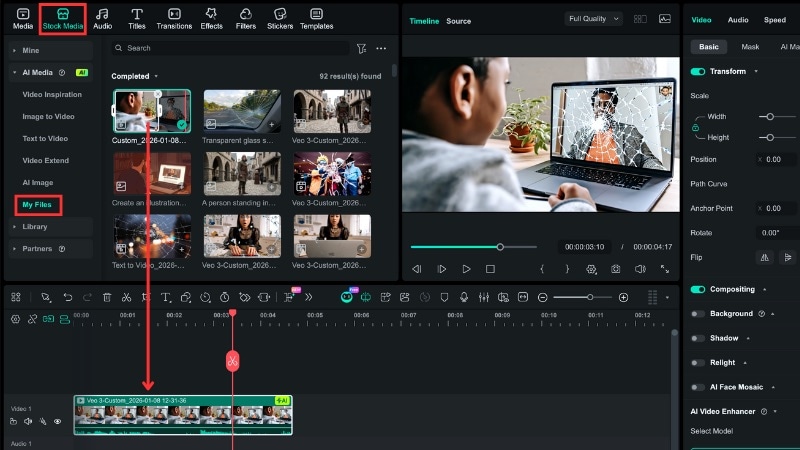The width and height of the screenshot is (800, 450).
Task: Click the preview volume speaker icon
Action: (x=640, y=269)
